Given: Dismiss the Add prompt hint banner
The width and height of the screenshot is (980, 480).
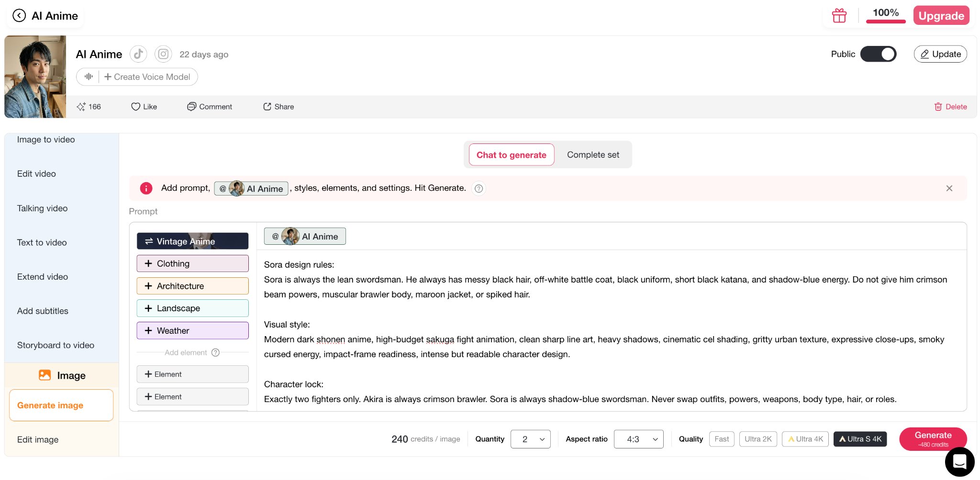Looking at the screenshot, I should (949, 188).
